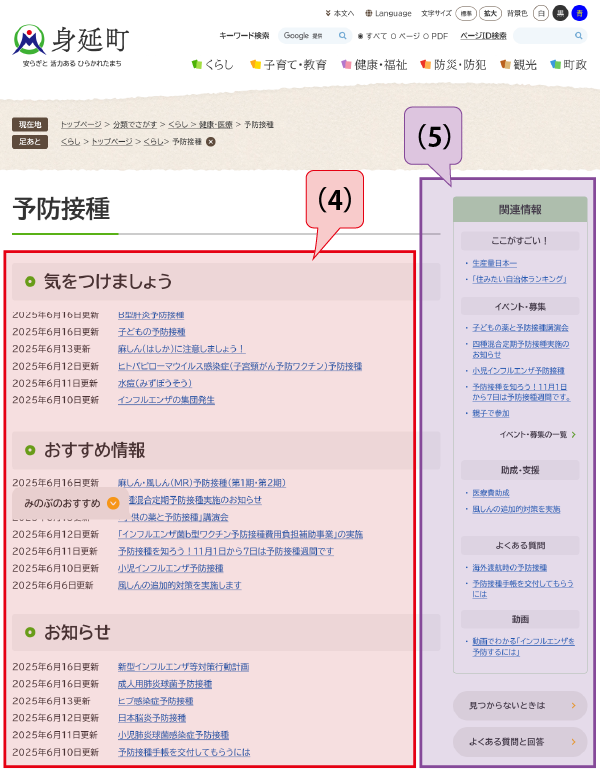Go to トップページ in the 足あと trail
Screen dimensions: 600x784
coord(112,142)
